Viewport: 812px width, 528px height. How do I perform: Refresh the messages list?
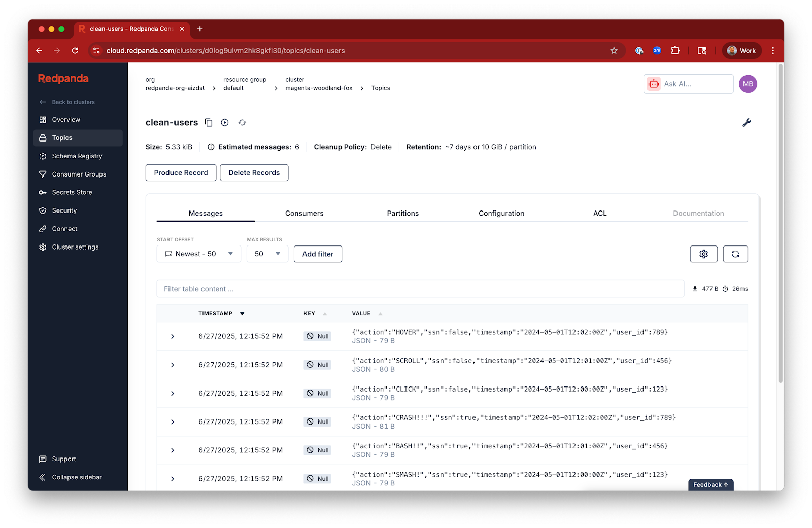735,254
